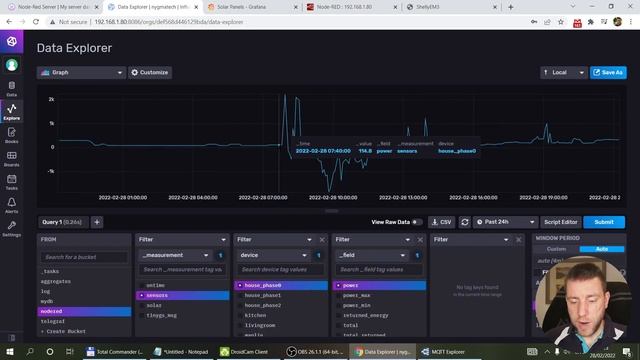Check the power_max field value
The height and width of the screenshot is (360, 640).
(338, 295)
